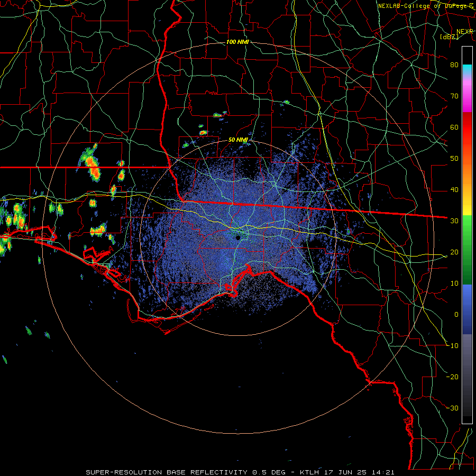Click the 70 value on the dBZ scale
Viewport: 476px width, 476px height.
tap(454, 96)
